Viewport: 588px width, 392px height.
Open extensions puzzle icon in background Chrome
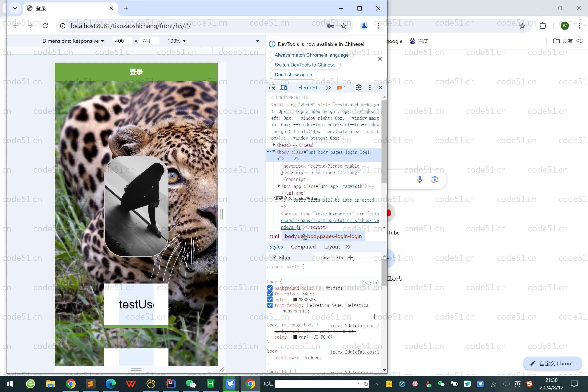tap(543, 26)
